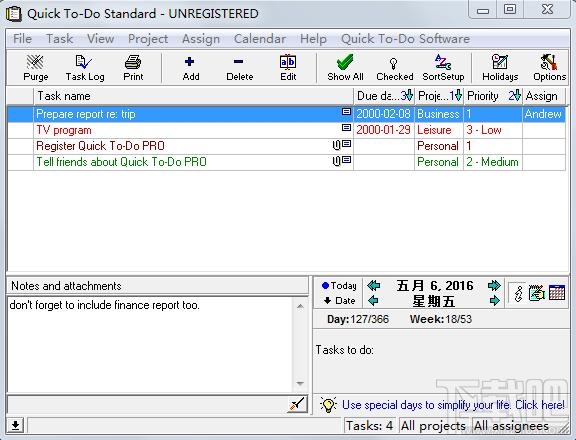Click the down-arrow icon in the status bar corner

pyautogui.click(x=15, y=426)
